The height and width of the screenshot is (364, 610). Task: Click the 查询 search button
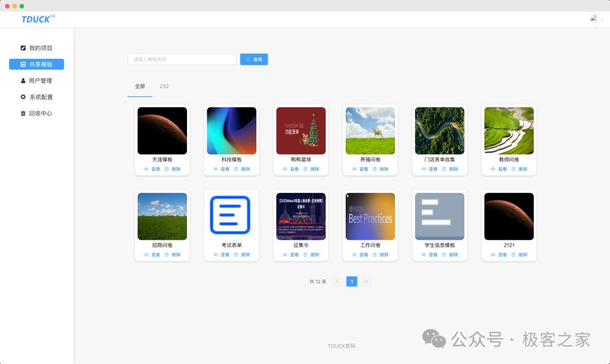pos(254,59)
